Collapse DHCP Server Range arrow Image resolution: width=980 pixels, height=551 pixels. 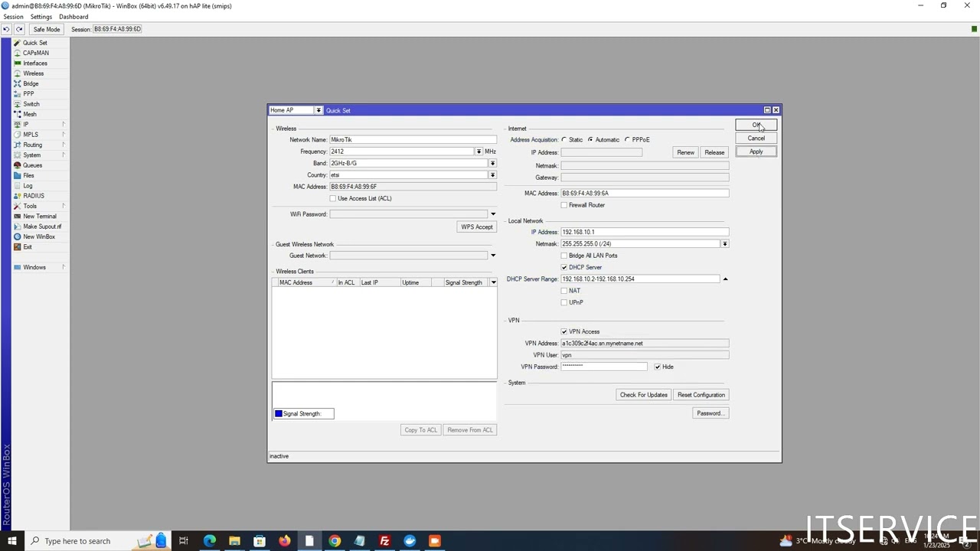725,279
